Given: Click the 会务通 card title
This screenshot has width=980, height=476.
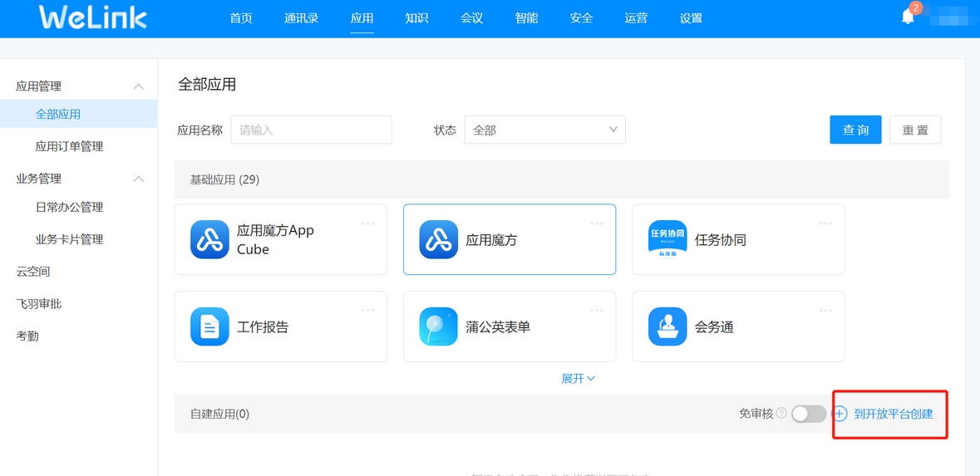Looking at the screenshot, I should (x=714, y=326).
